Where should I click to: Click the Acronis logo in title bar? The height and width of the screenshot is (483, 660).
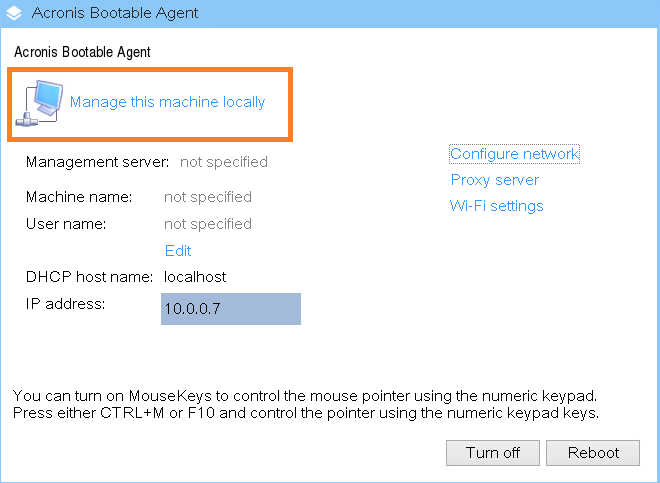[14, 13]
